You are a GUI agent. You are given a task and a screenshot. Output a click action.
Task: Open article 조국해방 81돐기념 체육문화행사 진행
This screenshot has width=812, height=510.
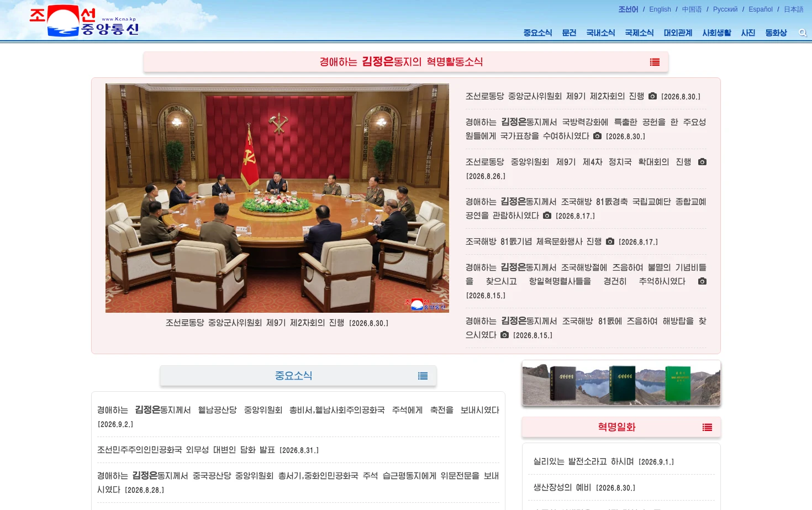534,241
